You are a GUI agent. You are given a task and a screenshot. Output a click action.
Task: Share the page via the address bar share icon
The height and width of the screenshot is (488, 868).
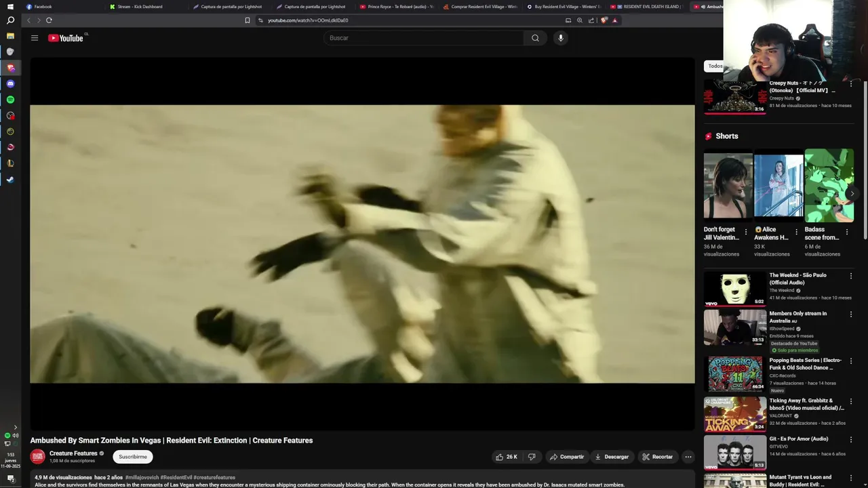pyautogui.click(x=591, y=20)
